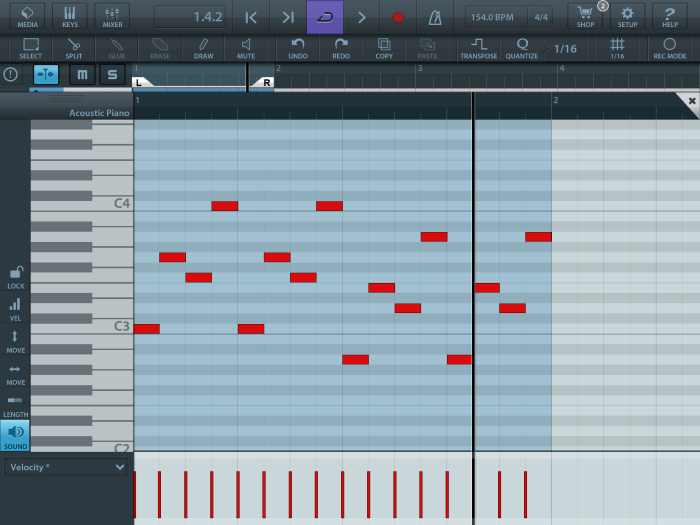Click bar 2 in the editor ruler
The height and width of the screenshot is (525, 700).
[x=556, y=100]
